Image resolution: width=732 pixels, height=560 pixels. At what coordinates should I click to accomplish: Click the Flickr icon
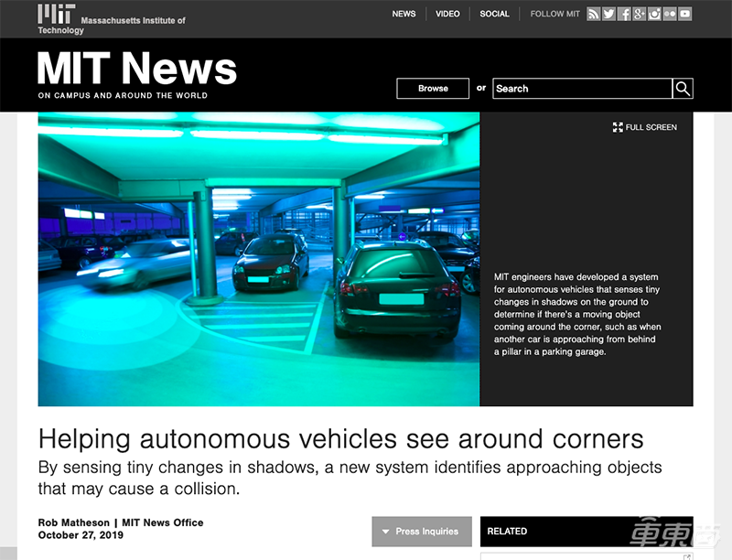point(670,14)
